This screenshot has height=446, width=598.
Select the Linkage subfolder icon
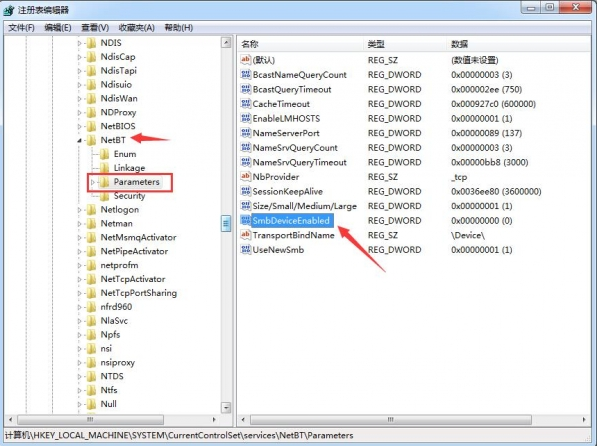[104, 168]
